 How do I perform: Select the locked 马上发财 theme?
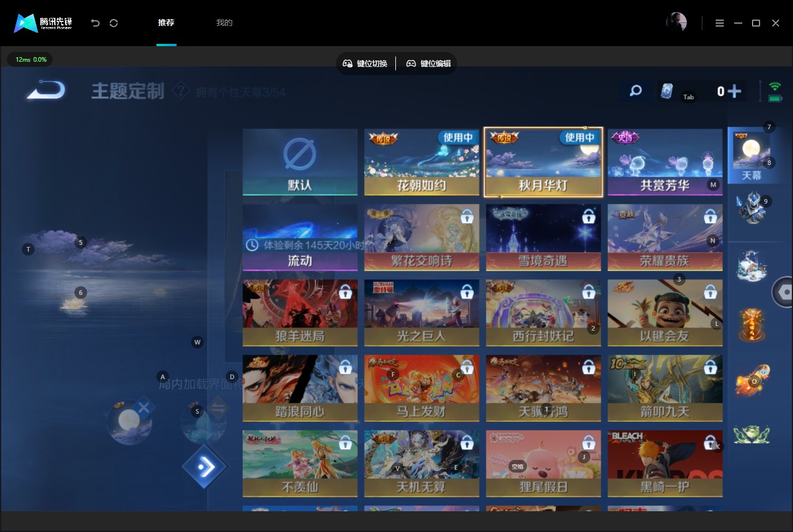point(422,388)
